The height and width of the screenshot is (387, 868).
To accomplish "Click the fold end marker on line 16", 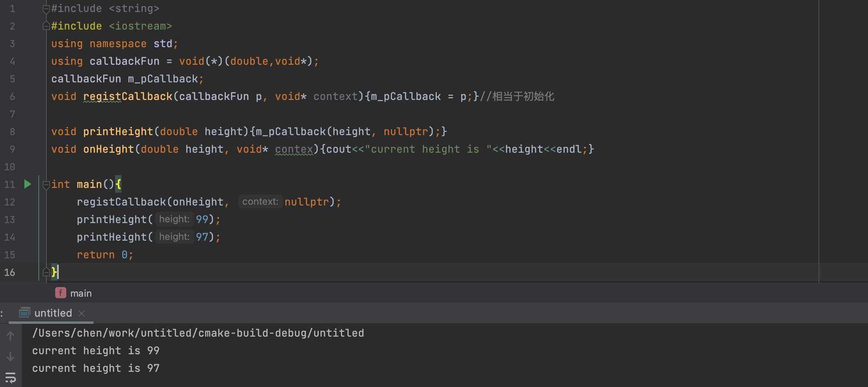I will [46, 272].
